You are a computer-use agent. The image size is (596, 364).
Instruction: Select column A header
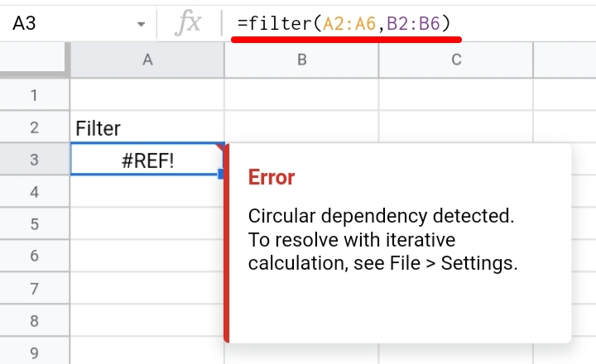147,60
